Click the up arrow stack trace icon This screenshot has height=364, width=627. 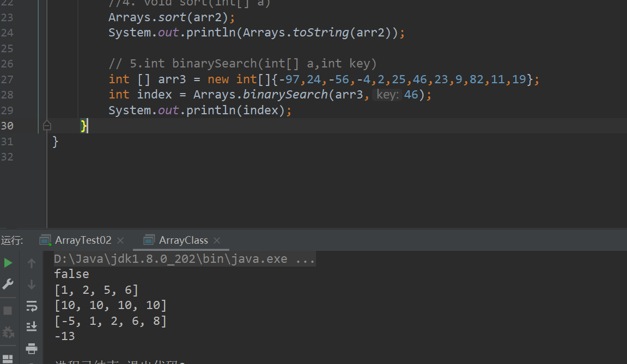[32, 263]
